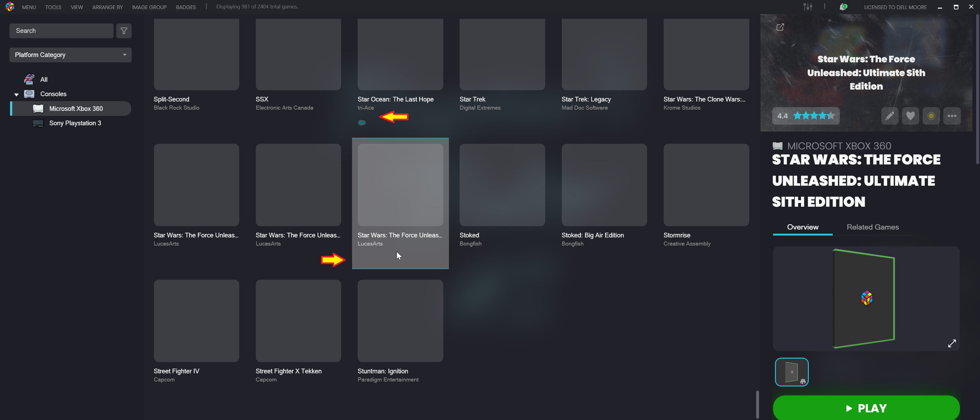This screenshot has width=980, height=420.
Task: Select the Street Fighter X Tekken cover
Action: [298, 321]
